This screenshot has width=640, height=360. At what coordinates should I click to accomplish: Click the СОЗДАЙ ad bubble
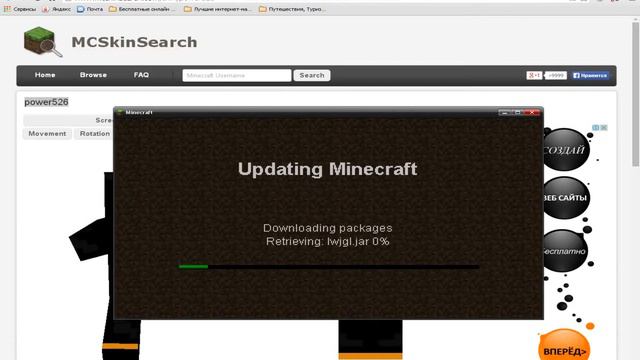(x=566, y=149)
